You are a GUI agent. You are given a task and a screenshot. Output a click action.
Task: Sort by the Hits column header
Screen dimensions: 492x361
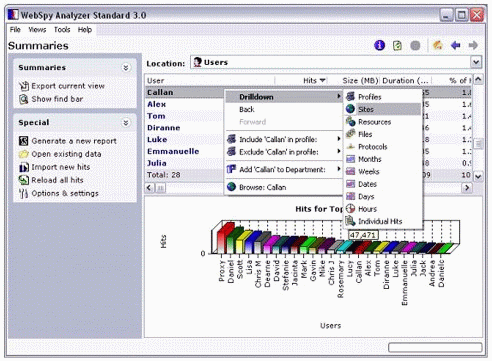(x=310, y=80)
